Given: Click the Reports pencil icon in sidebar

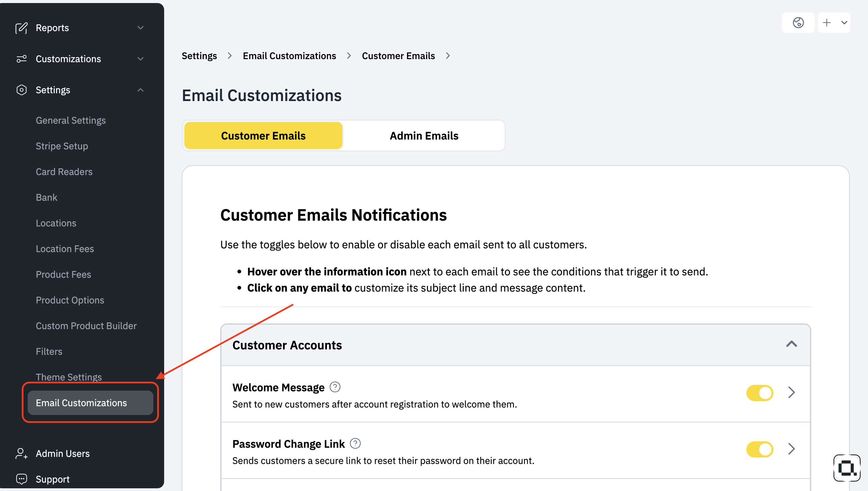Looking at the screenshot, I should pos(22,28).
